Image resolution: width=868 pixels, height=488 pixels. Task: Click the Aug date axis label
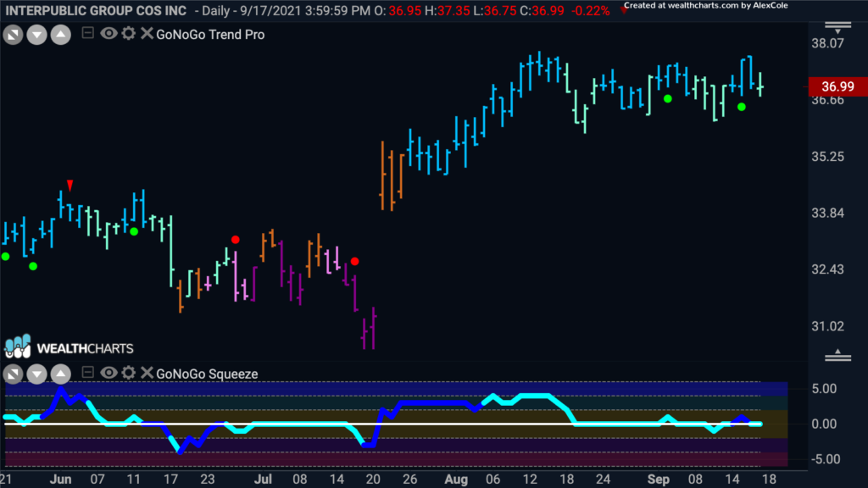456,480
